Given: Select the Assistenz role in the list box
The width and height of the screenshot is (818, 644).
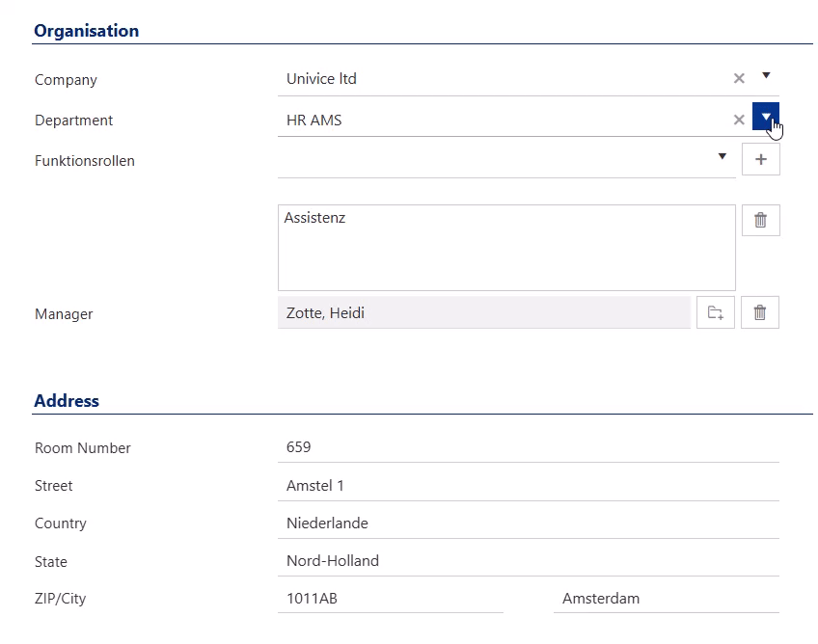Looking at the screenshot, I should pos(314,218).
